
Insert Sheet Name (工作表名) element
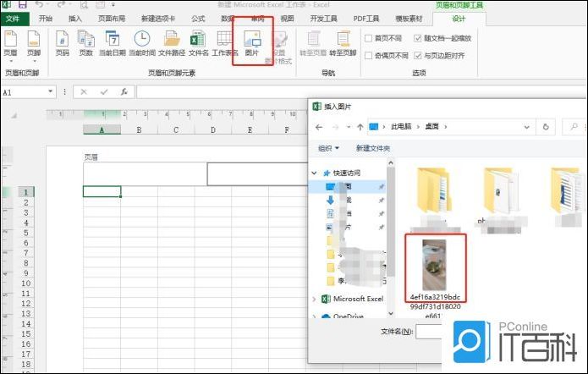[x=225, y=43]
